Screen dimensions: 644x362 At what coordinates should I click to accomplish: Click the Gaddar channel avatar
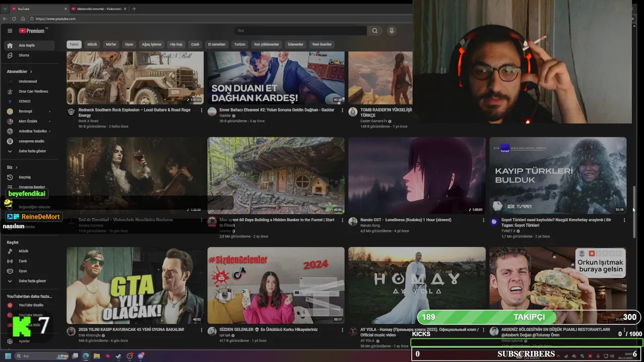tap(212, 112)
